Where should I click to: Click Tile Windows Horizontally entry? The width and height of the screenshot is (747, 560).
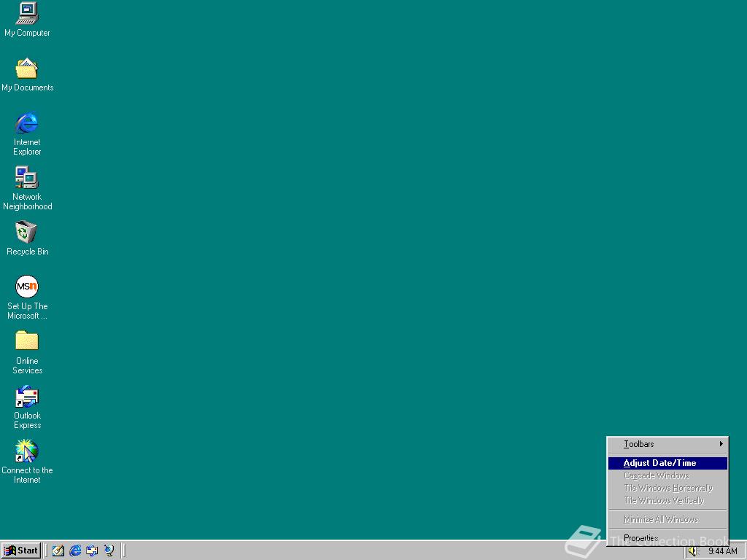pyautogui.click(x=668, y=488)
